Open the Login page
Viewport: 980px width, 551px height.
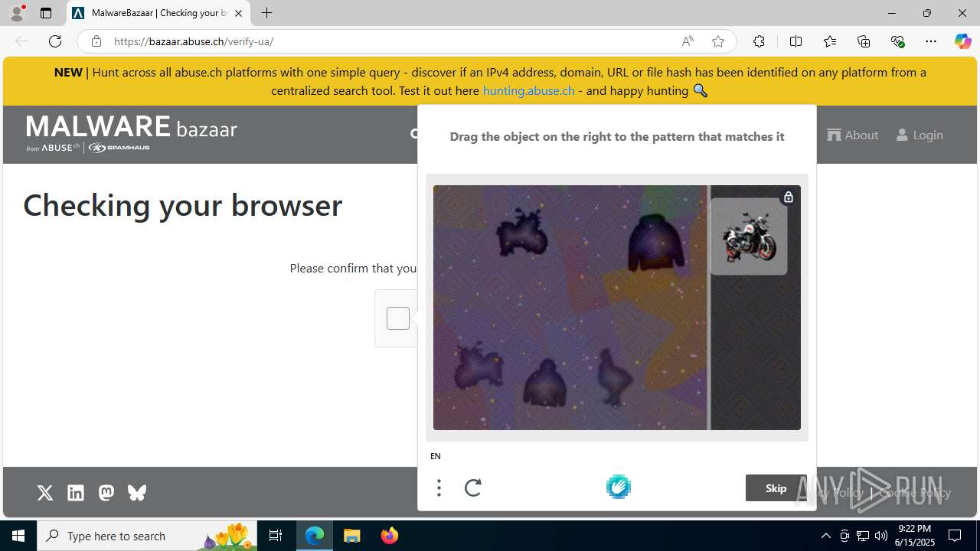click(x=920, y=135)
